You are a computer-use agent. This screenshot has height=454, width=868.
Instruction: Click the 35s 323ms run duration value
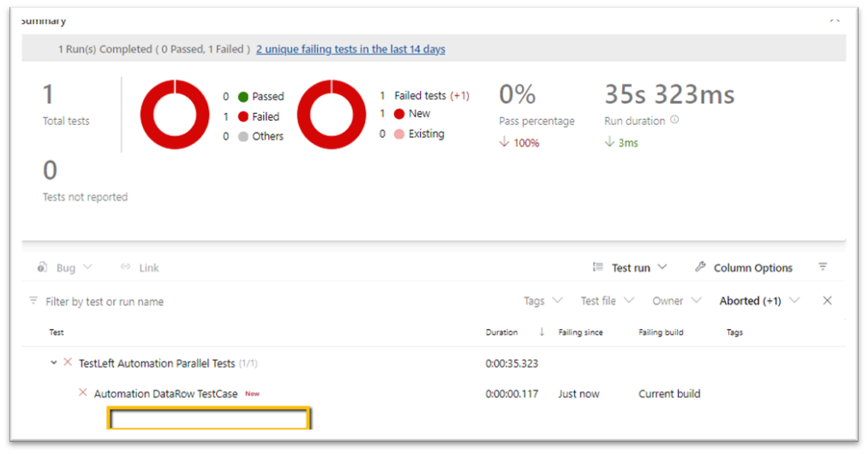click(669, 95)
